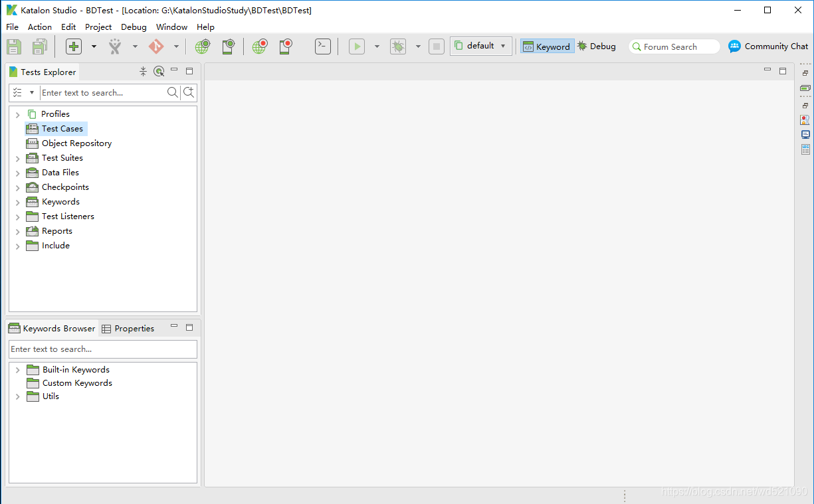The height and width of the screenshot is (504, 814).
Task: Maximize the Keywords Browser panel
Action: coord(189,327)
